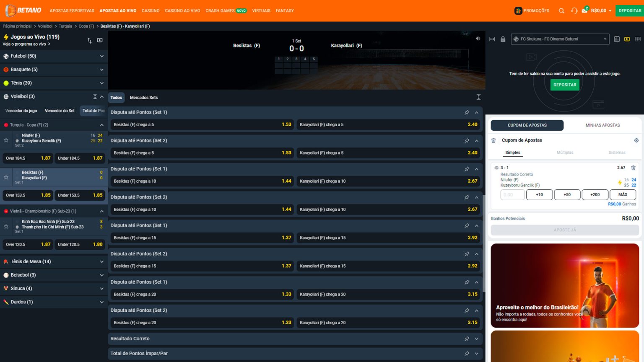644x362 pixels.
Task: Open Cassino ao Vivo menu
Action: pyautogui.click(x=182, y=10)
